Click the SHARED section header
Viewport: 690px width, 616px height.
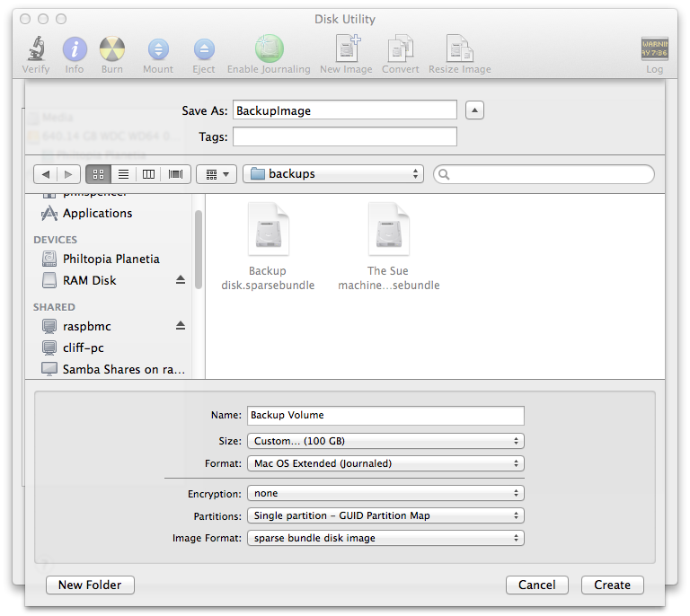click(54, 307)
